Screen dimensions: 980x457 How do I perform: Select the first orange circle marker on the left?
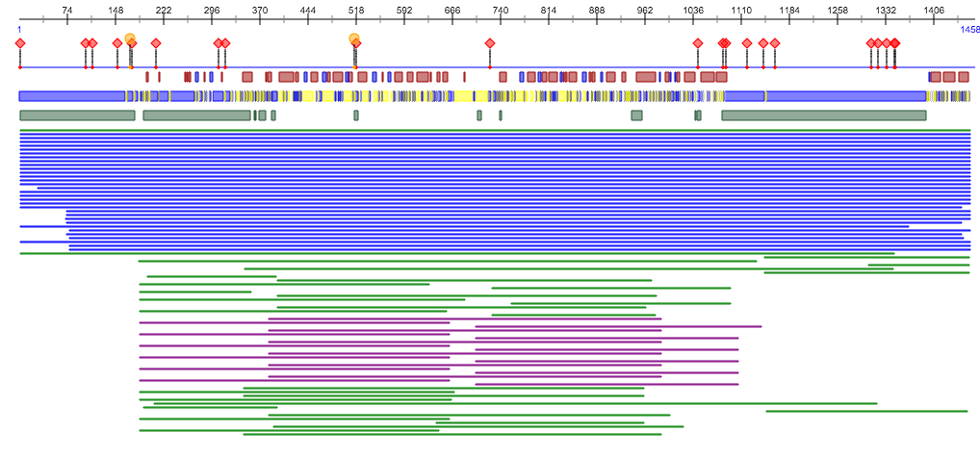(130, 38)
